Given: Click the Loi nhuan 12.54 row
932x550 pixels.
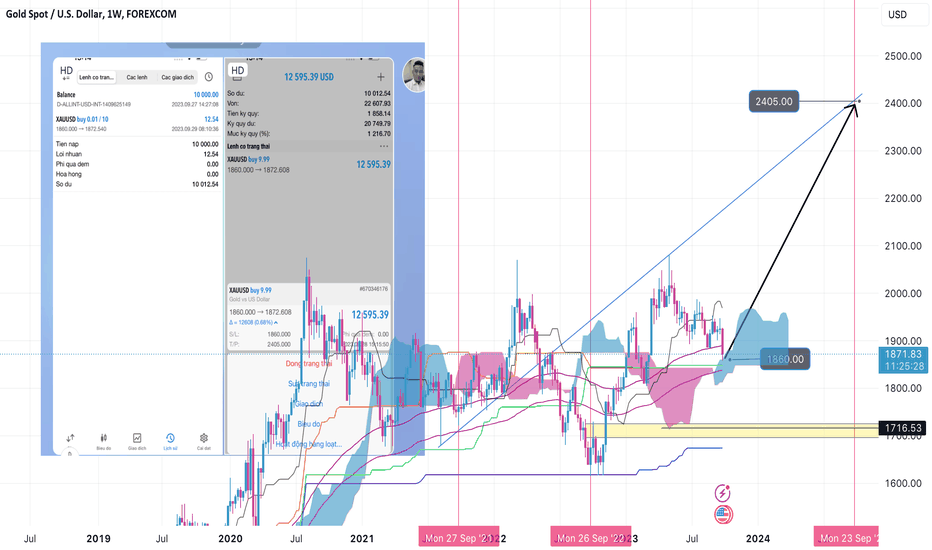Looking at the screenshot, I should 137,154.
